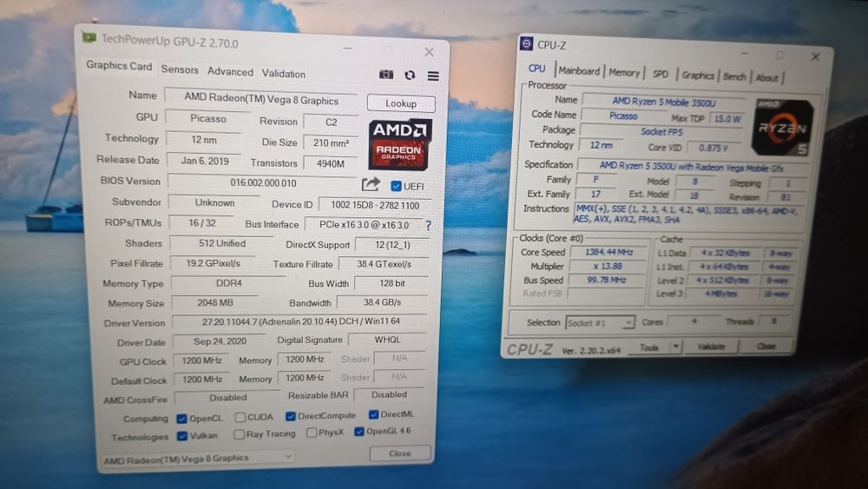
Task: Toggle the DirectML checkbox
Action: click(373, 414)
